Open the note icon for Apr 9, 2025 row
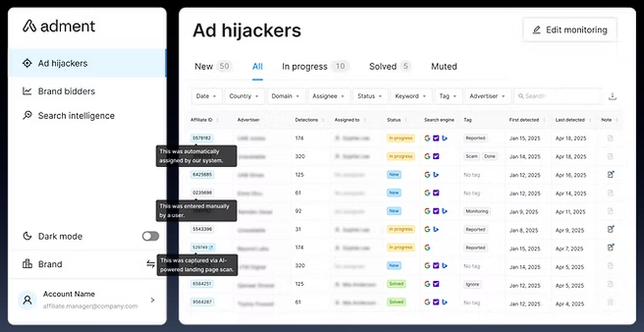Image resolution: width=644 pixels, height=332 pixels. (x=611, y=229)
